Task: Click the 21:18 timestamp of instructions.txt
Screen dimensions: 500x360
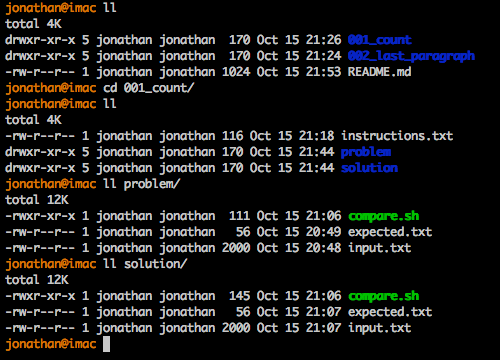Action: pyautogui.click(x=316, y=136)
